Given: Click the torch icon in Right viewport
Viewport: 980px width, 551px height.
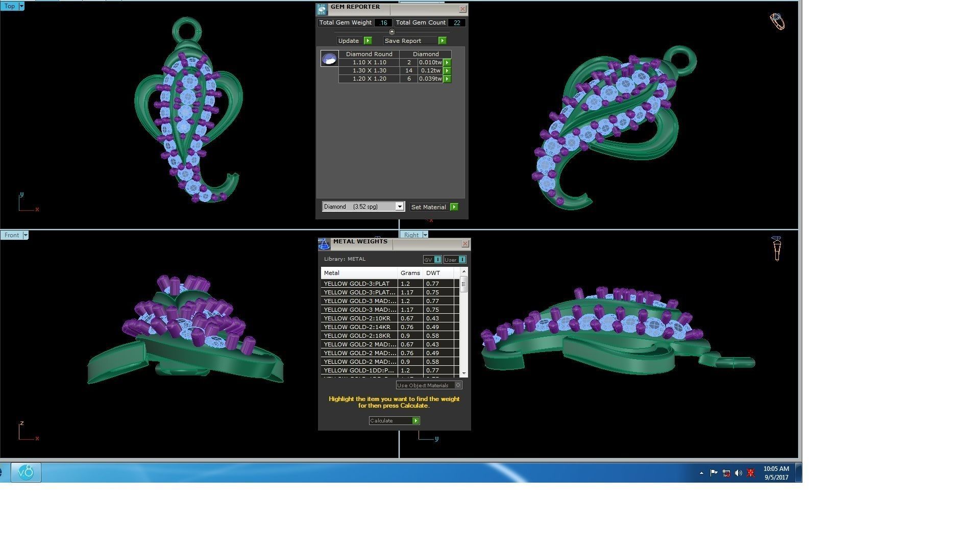Looking at the screenshot, I should click(776, 248).
